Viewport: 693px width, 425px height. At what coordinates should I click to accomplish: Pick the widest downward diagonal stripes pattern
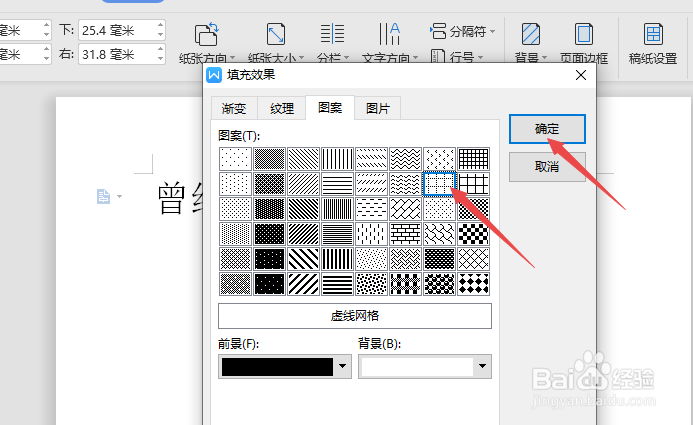coord(303,259)
